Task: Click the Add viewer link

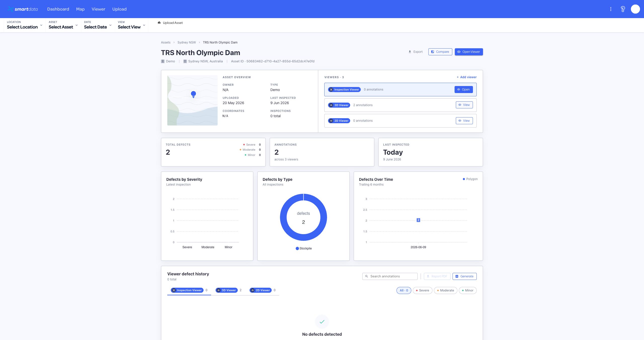Action: (466, 77)
